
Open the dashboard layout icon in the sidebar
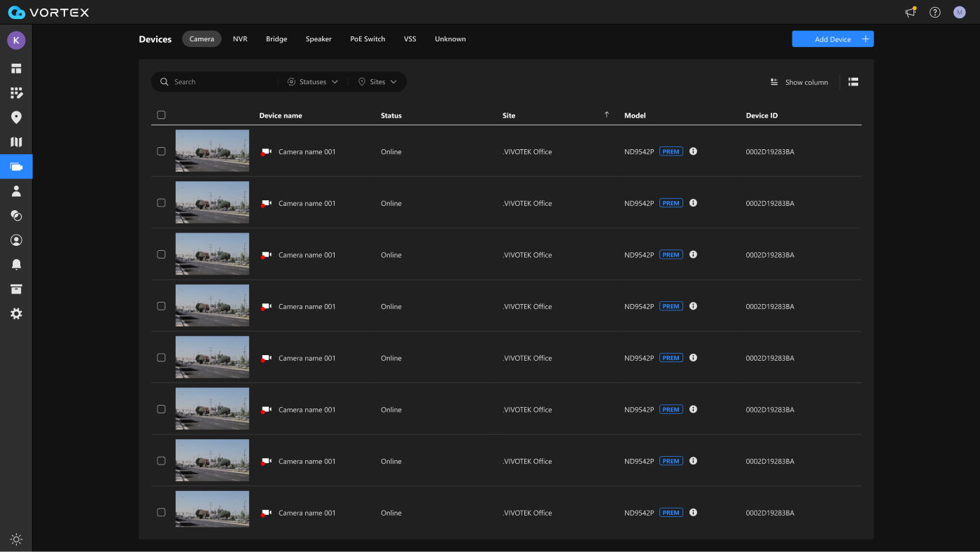pos(16,69)
